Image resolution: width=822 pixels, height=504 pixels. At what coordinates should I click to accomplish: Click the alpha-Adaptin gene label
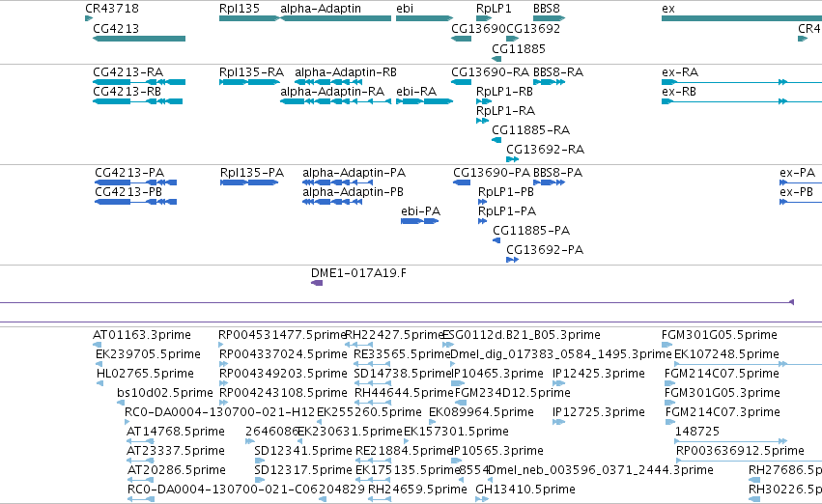pos(321,9)
